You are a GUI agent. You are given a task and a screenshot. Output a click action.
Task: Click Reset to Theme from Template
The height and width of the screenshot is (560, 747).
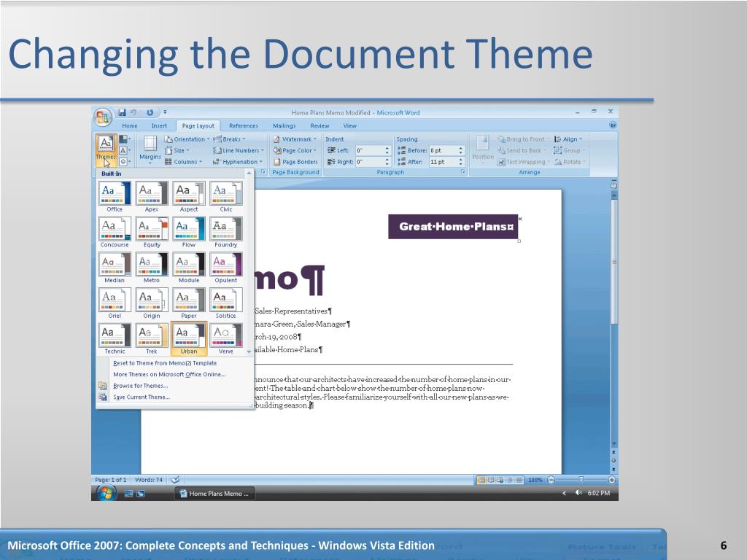(x=165, y=363)
